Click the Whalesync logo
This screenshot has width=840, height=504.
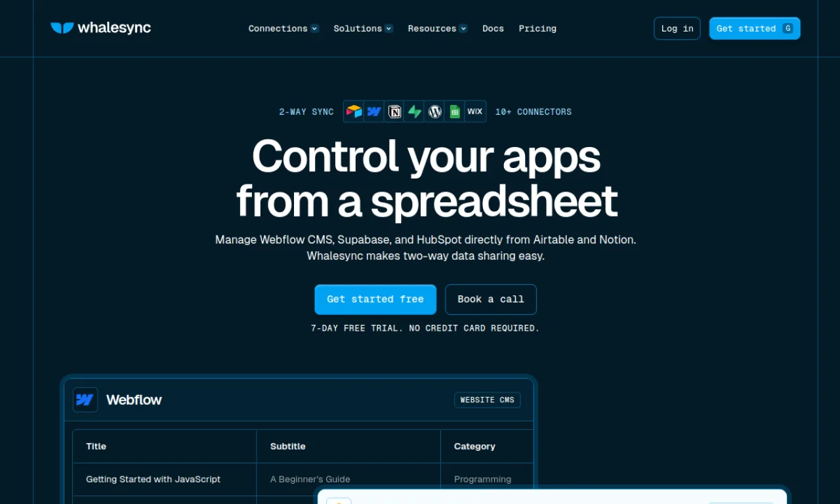[x=100, y=28]
